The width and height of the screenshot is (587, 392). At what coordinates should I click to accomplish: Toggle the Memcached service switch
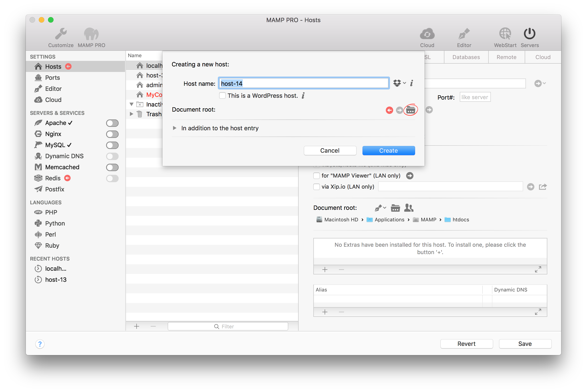(112, 167)
